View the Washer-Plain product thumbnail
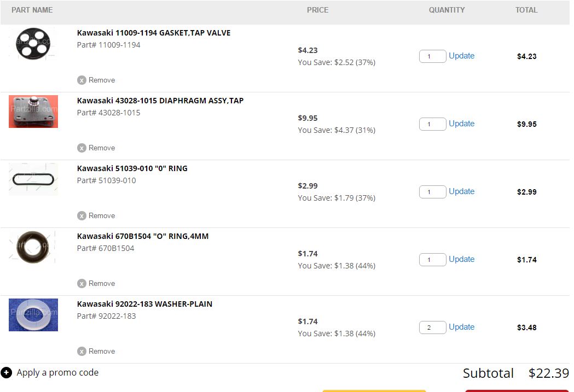The image size is (574, 392). 33,314
